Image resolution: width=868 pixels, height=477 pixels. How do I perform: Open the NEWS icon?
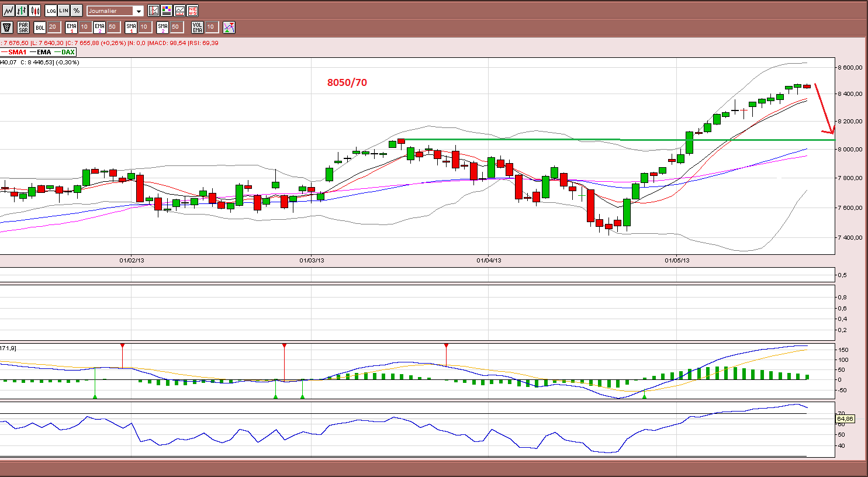point(193,11)
